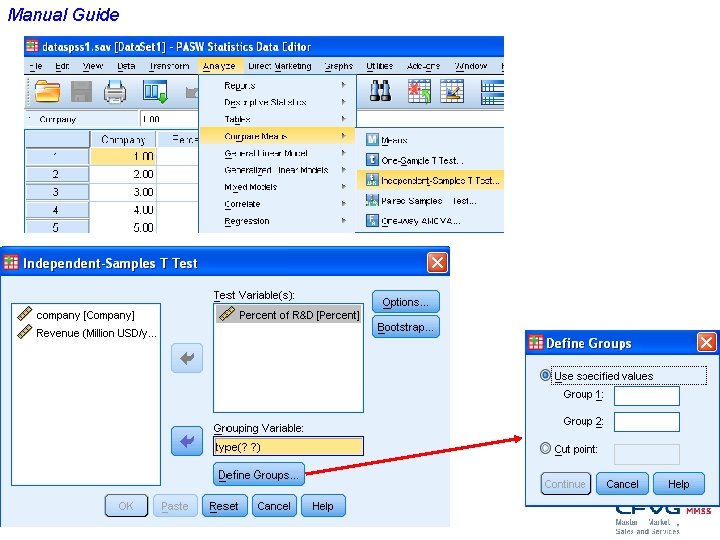Expand the Descriptive Statistics submenu
720x540 pixels.
tap(278, 102)
